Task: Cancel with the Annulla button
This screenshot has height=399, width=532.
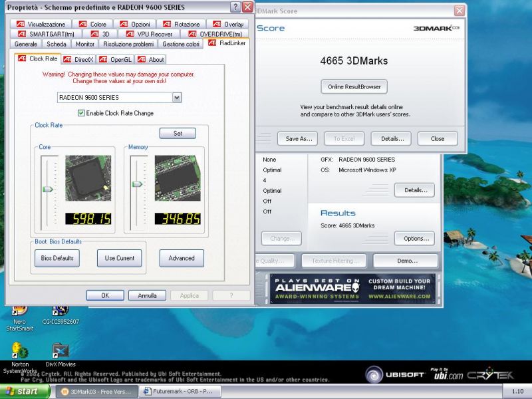Action: pyautogui.click(x=147, y=295)
